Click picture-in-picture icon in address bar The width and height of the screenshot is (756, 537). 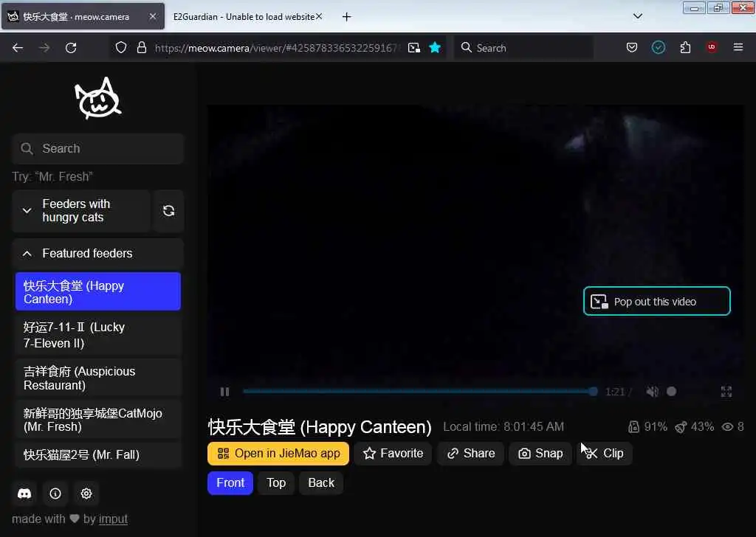413,48
